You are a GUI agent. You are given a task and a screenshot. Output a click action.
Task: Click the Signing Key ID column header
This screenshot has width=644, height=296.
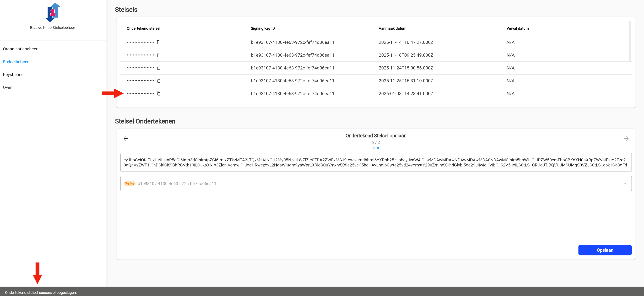click(x=262, y=28)
